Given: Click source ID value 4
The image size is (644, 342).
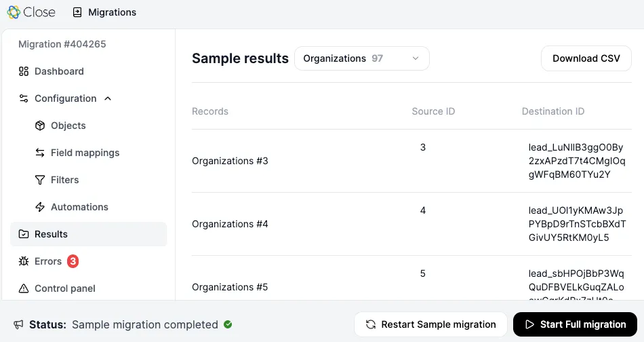Looking at the screenshot, I should tap(422, 210).
